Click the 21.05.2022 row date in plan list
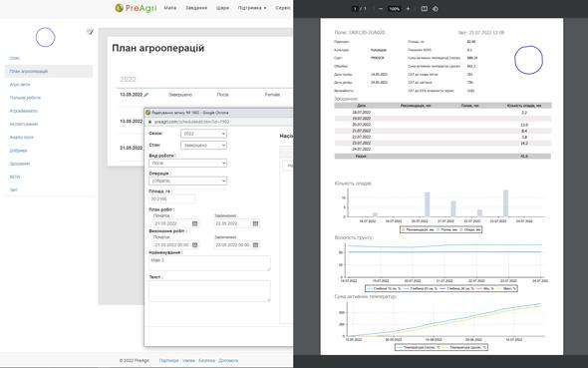588x368 pixels. [x=131, y=149]
